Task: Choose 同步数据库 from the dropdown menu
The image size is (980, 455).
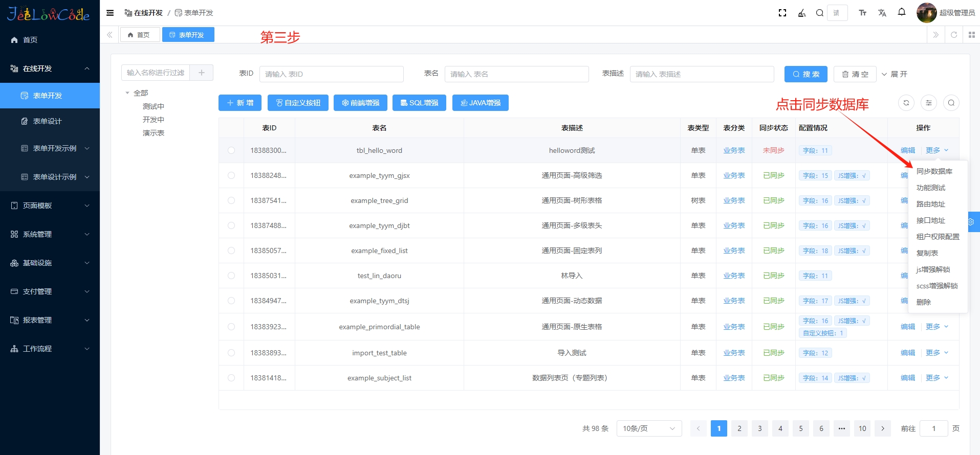Action: (x=934, y=171)
